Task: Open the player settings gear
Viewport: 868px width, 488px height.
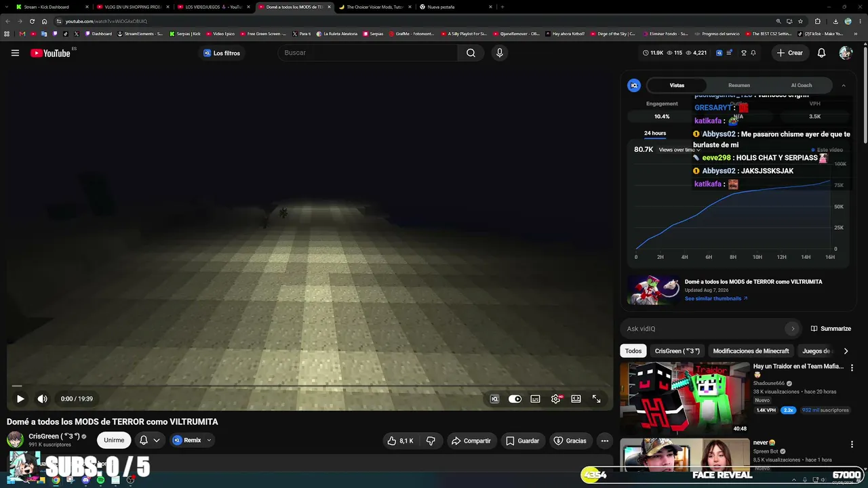Action: [x=555, y=399]
